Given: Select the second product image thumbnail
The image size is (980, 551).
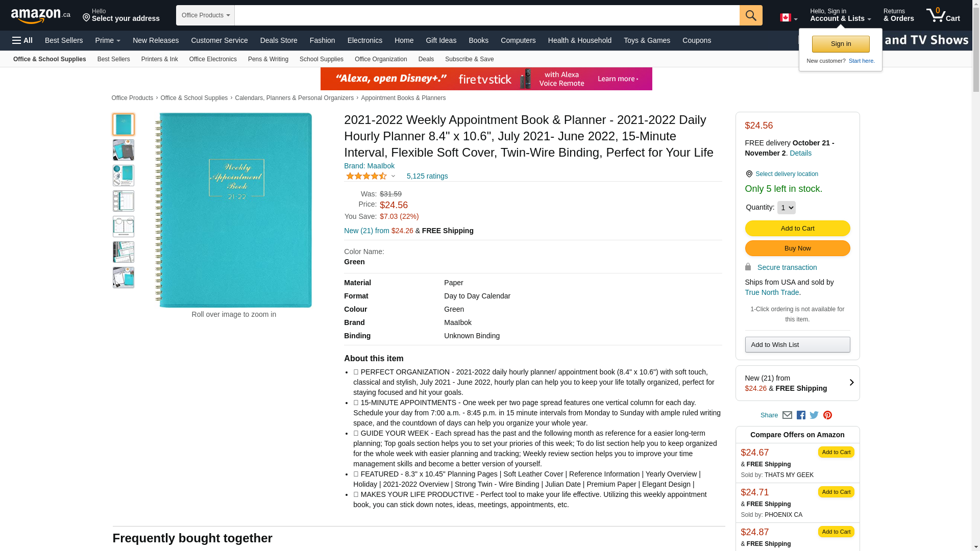Looking at the screenshot, I should coord(124,150).
